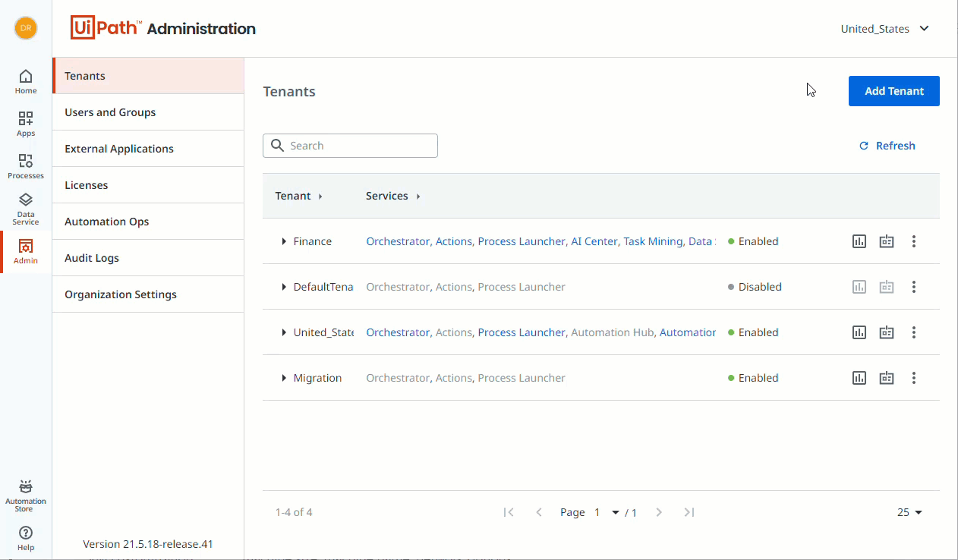The image size is (958, 560).
Task: Expand the Finance tenant row
Action: click(x=284, y=241)
